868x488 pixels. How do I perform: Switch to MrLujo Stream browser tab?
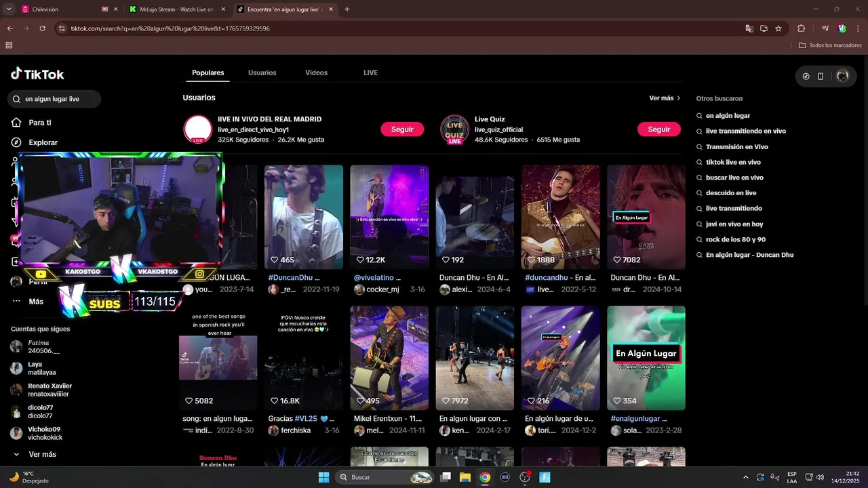coord(176,9)
